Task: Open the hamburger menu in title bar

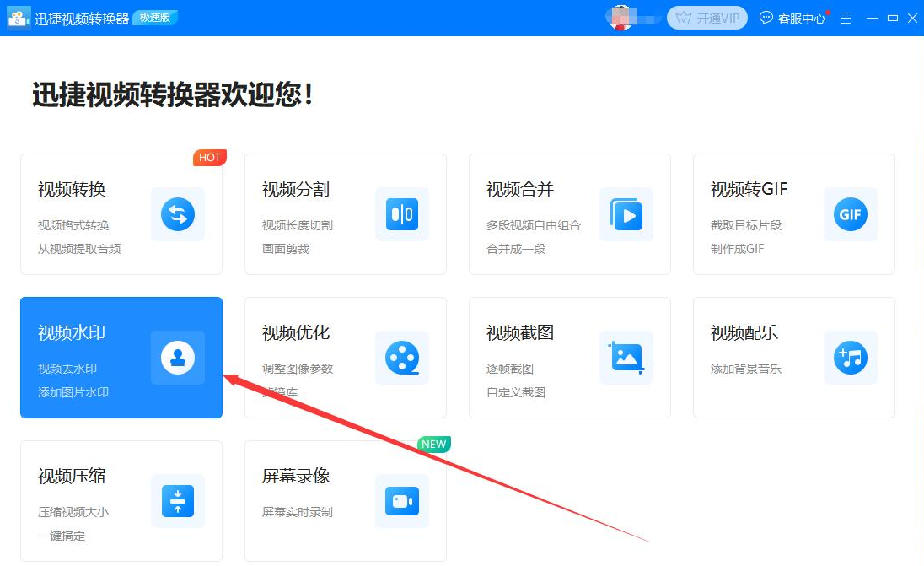Action: tap(846, 19)
